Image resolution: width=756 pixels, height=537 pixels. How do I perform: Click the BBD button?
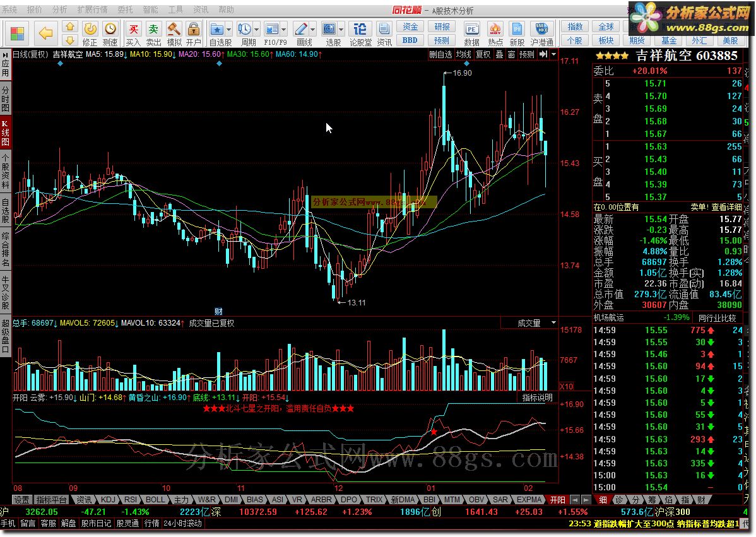pyautogui.click(x=410, y=40)
